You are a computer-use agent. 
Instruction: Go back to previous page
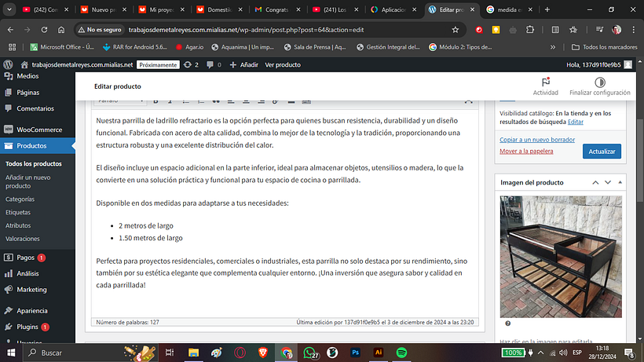point(10,30)
